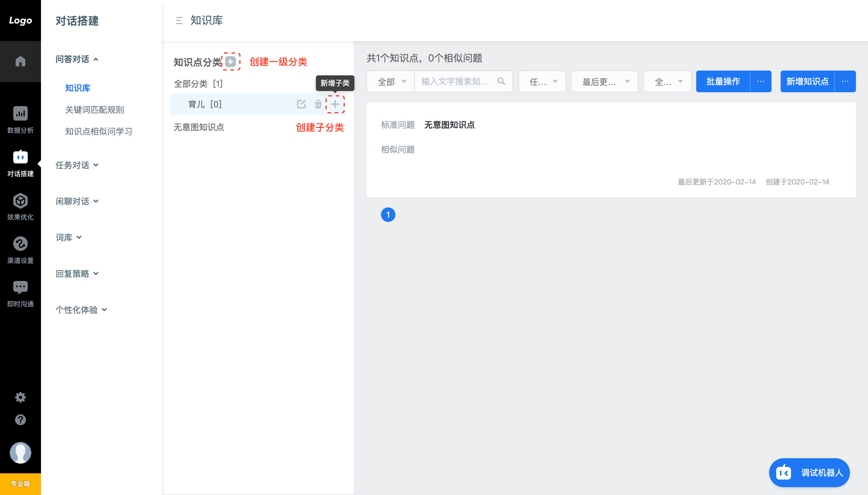
Task: Click the search magnifier icon
Action: [501, 81]
